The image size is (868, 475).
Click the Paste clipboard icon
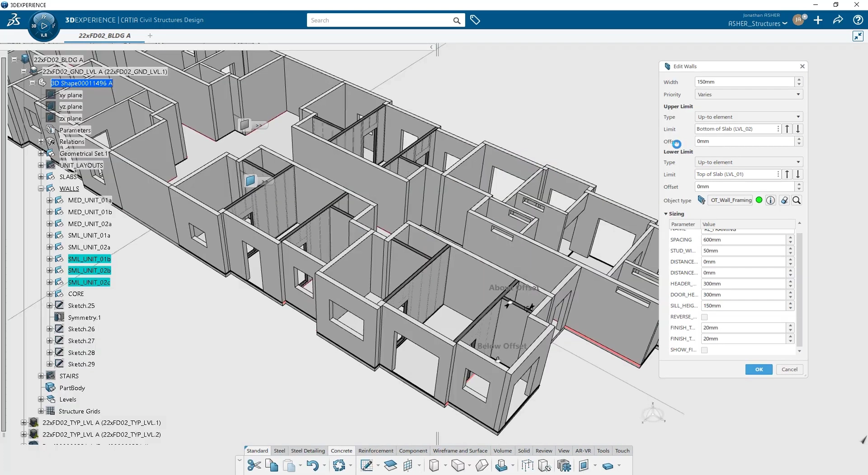tap(289, 465)
